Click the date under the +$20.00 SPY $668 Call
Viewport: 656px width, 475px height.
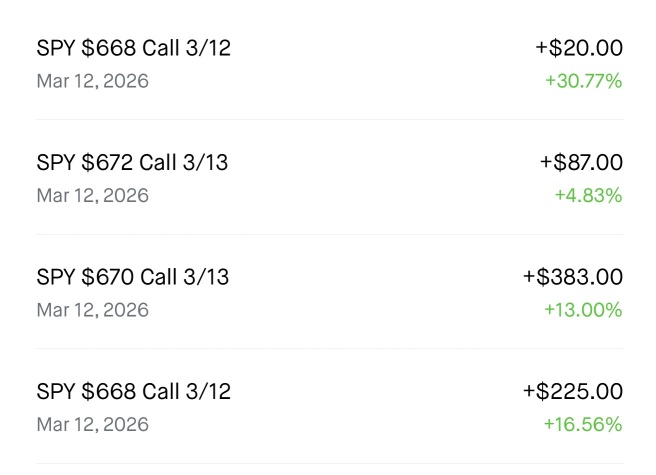92,81
